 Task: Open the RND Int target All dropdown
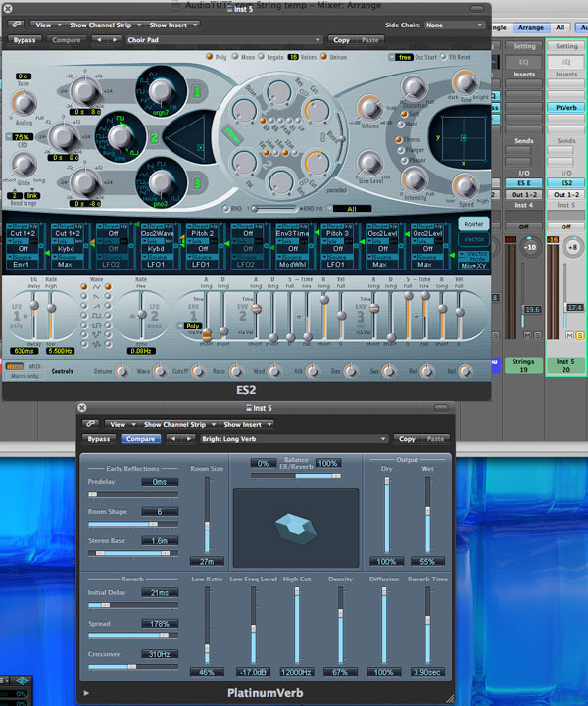click(349, 209)
